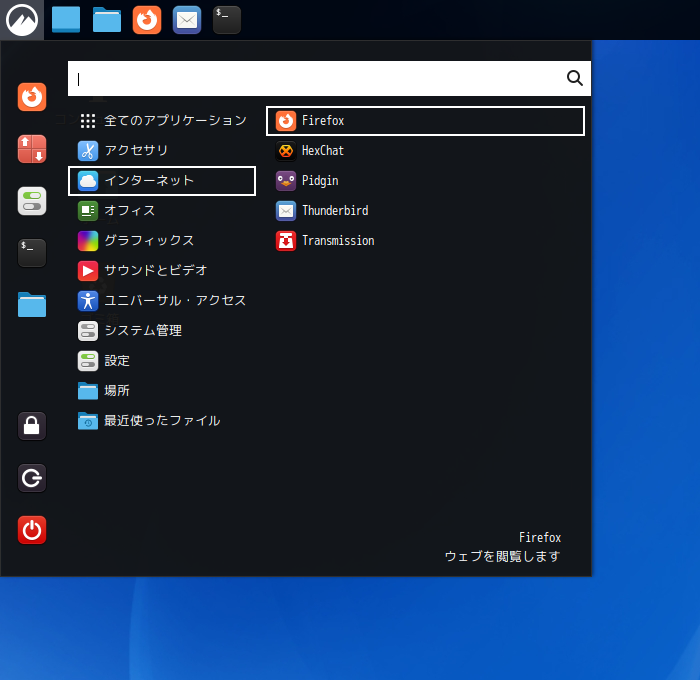Select ユニバーサル・アクセス category
The height and width of the screenshot is (680, 700).
(x=162, y=300)
